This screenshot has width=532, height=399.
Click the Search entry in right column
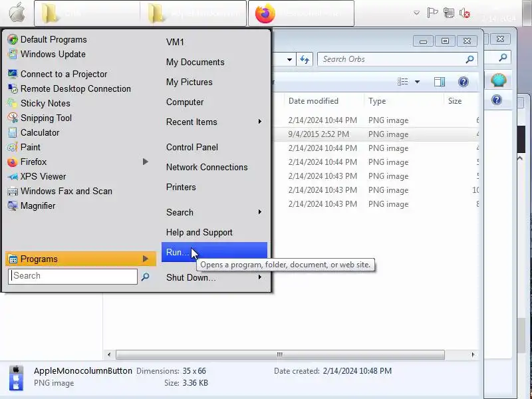(x=214, y=212)
